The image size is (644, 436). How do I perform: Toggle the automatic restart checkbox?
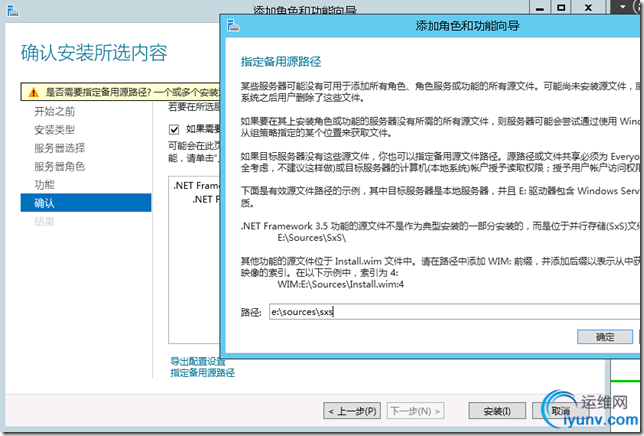coord(174,130)
